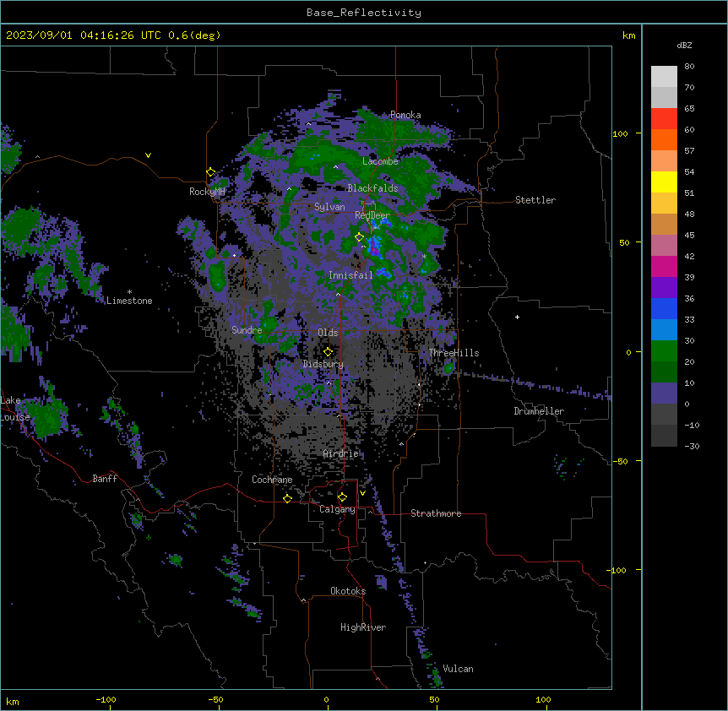Click the -30 value on dBZ scale
The image size is (728, 711).
pos(692,446)
